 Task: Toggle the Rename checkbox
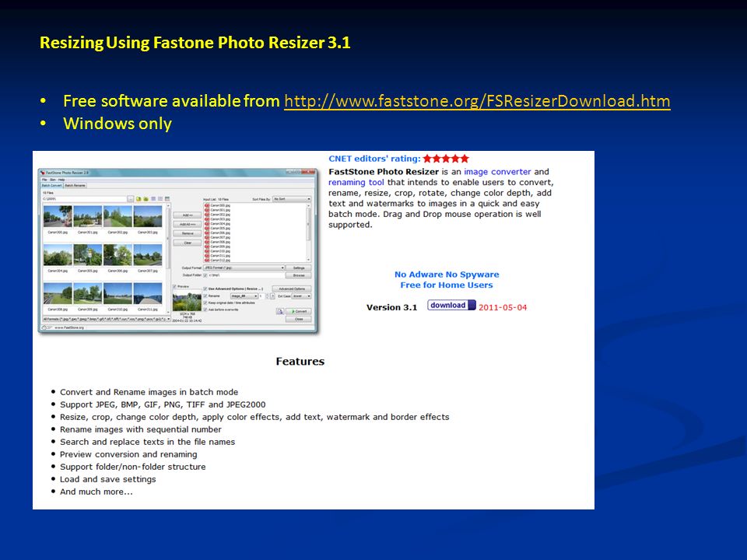point(205,296)
